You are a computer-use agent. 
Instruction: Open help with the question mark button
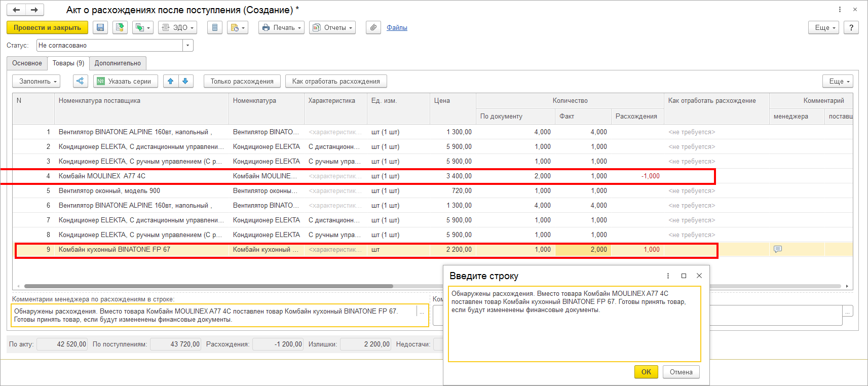(x=851, y=27)
